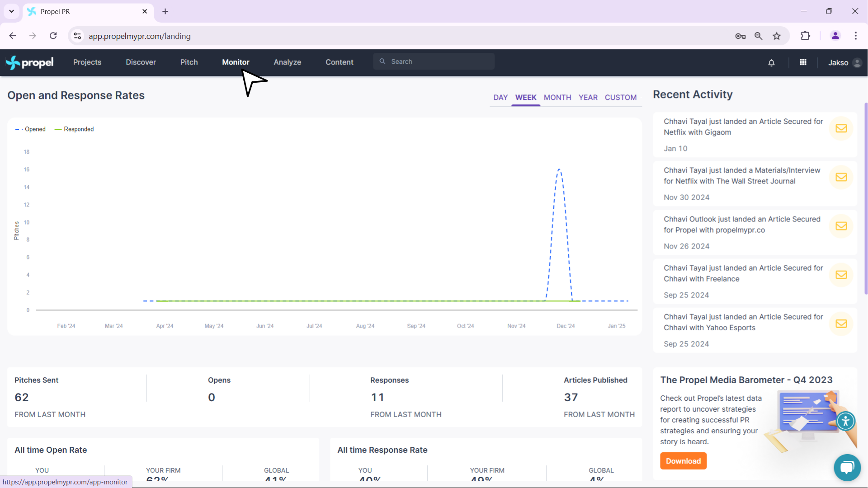This screenshot has width=868, height=488.
Task: Go back in browser history
Action: pos(13,36)
